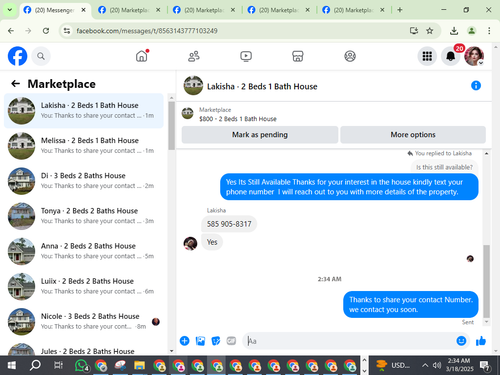Click the Facebook search magnifier icon

41,56
